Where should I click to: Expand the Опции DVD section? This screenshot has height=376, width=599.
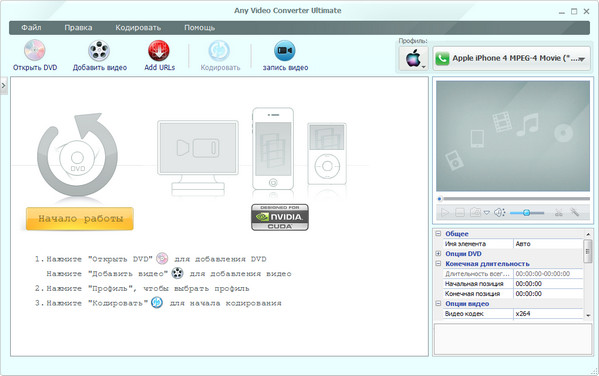[438, 253]
